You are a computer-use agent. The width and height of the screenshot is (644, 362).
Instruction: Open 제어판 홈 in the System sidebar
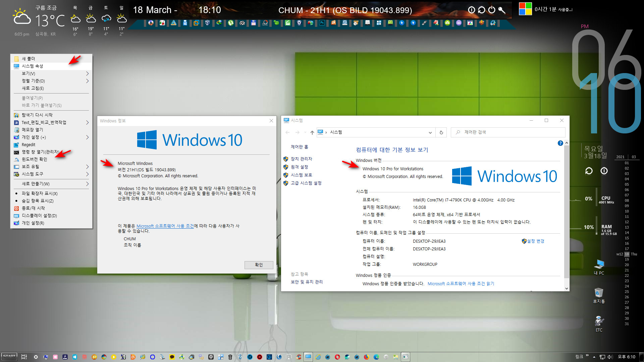299,147
